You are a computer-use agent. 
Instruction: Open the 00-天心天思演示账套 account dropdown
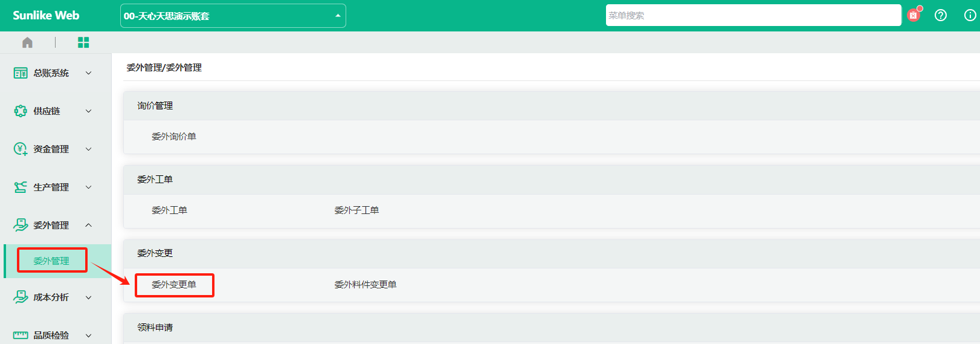pyautogui.click(x=233, y=16)
